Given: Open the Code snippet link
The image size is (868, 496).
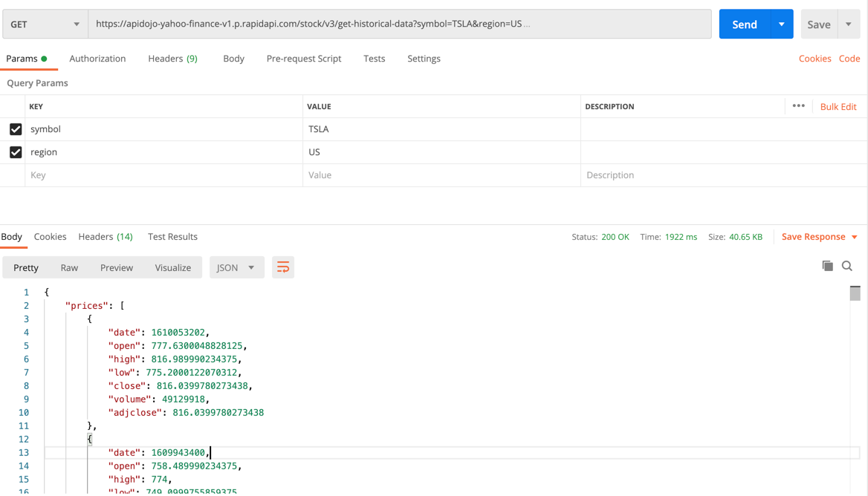Looking at the screenshot, I should 849,59.
